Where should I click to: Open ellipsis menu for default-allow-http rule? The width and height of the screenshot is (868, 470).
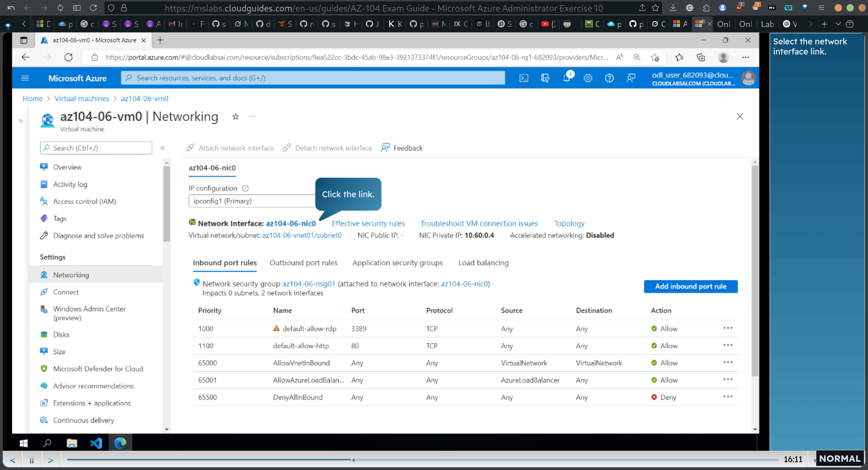(x=728, y=346)
